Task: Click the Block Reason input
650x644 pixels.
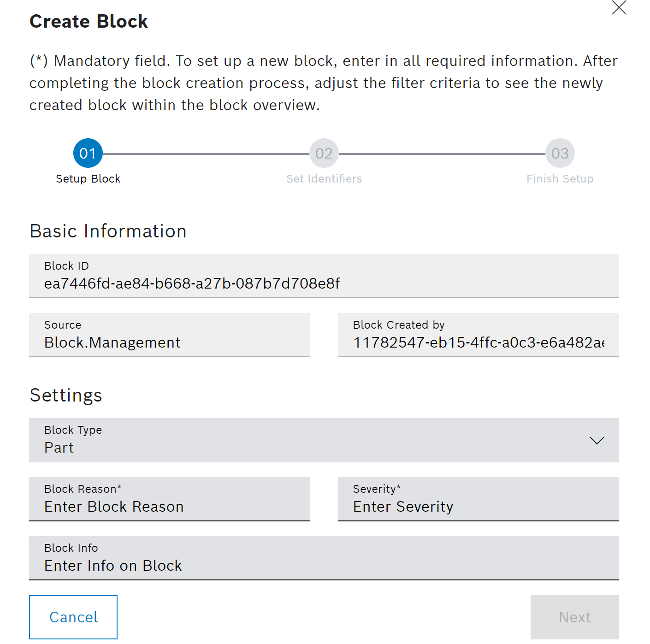Action: click(x=169, y=499)
